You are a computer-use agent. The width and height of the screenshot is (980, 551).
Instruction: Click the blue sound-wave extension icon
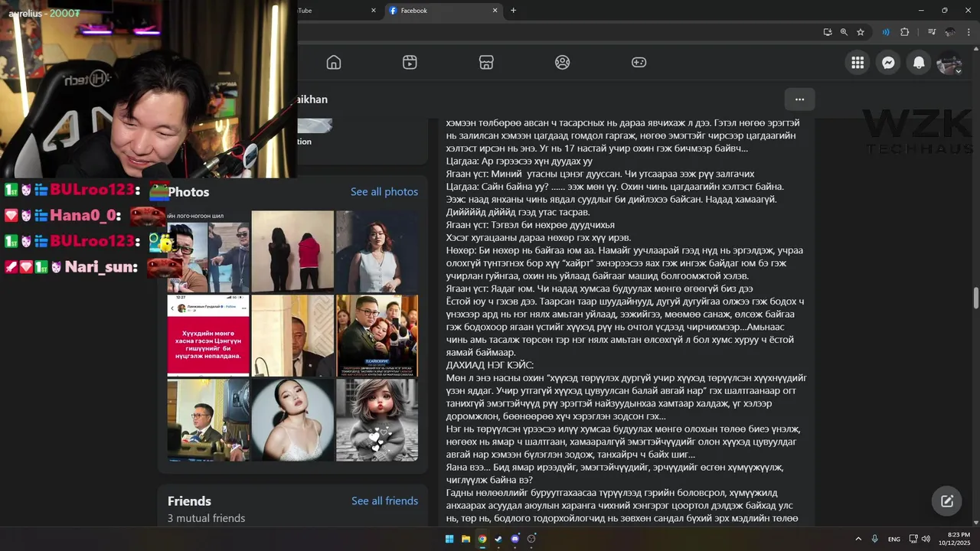click(x=886, y=32)
